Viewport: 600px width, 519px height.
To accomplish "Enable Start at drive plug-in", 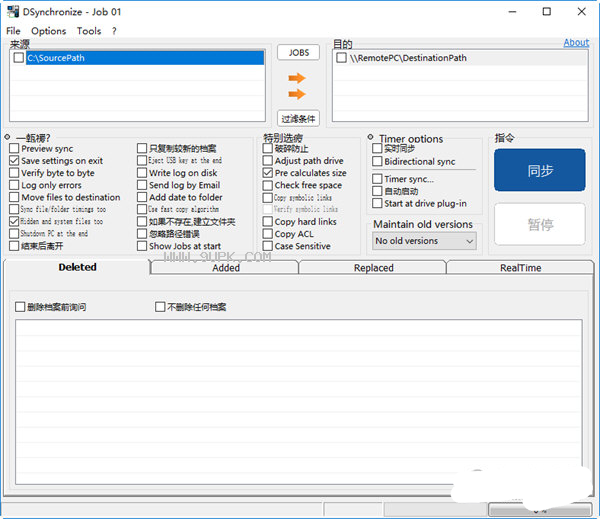I will click(377, 203).
